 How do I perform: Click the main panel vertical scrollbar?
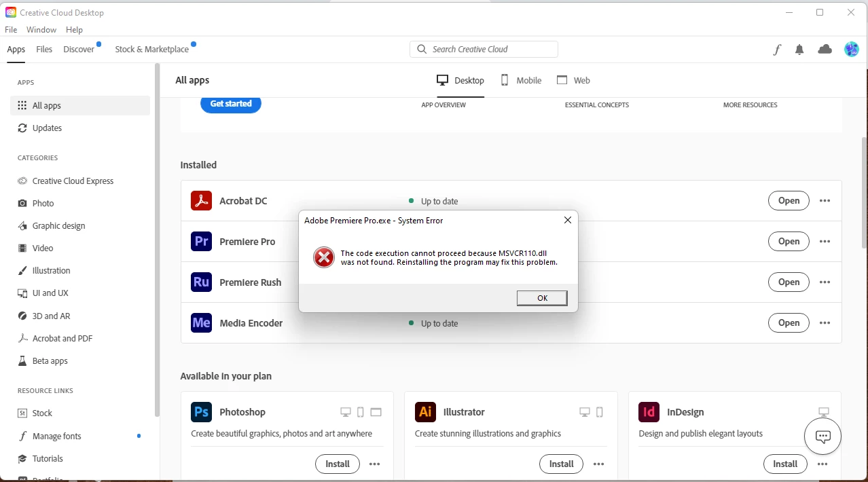click(x=864, y=193)
